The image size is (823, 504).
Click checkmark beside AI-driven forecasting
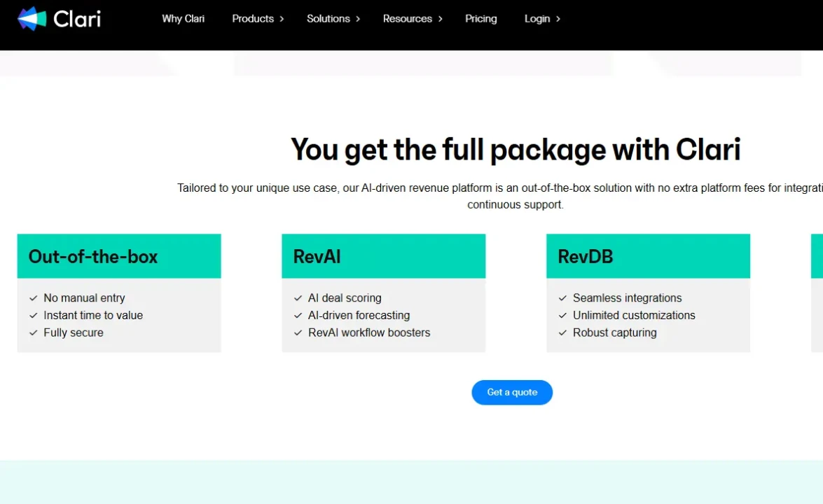click(298, 315)
